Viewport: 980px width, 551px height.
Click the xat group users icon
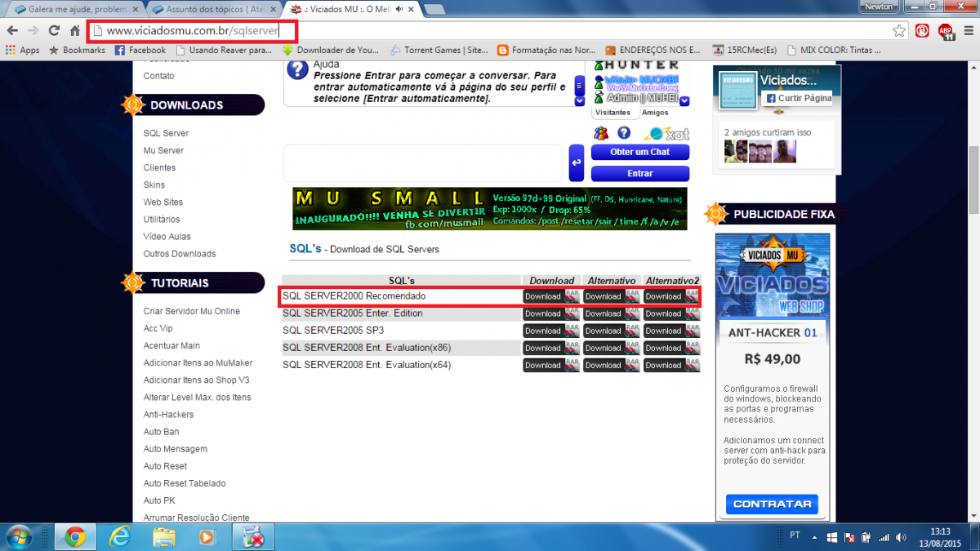pos(601,133)
